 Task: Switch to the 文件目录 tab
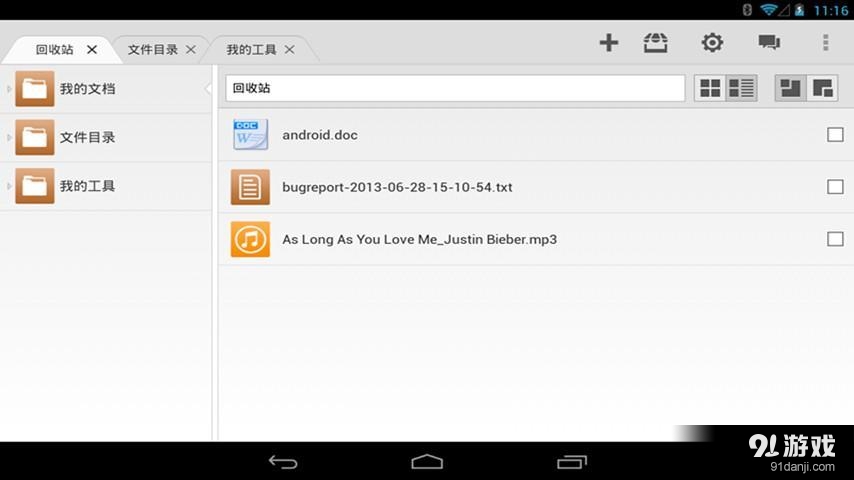[x=152, y=49]
